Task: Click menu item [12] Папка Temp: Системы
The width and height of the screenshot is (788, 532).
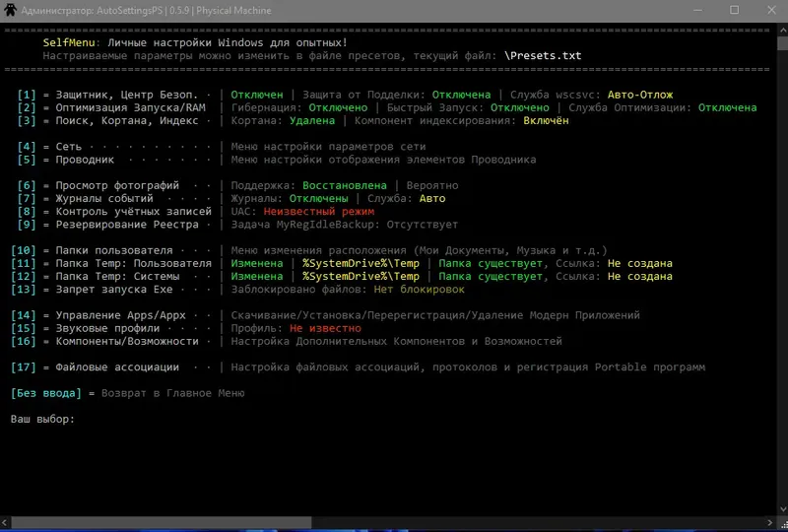Action: pos(95,277)
